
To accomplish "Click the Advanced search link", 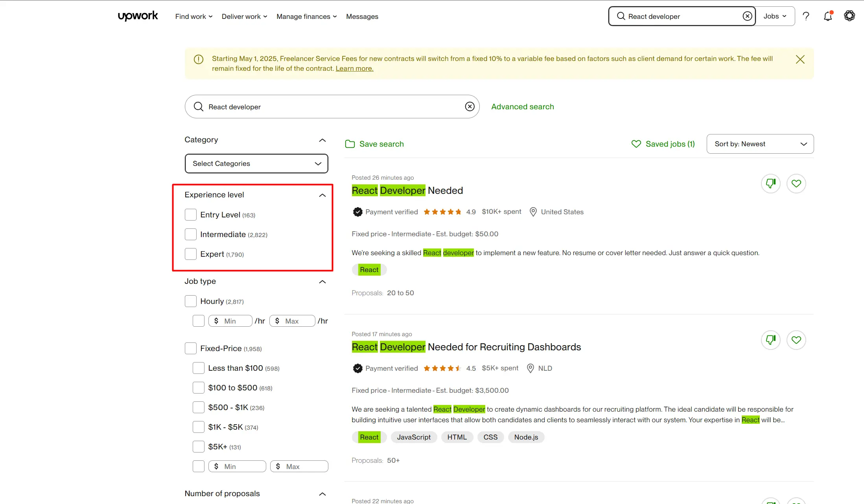I will click(522, 107).
